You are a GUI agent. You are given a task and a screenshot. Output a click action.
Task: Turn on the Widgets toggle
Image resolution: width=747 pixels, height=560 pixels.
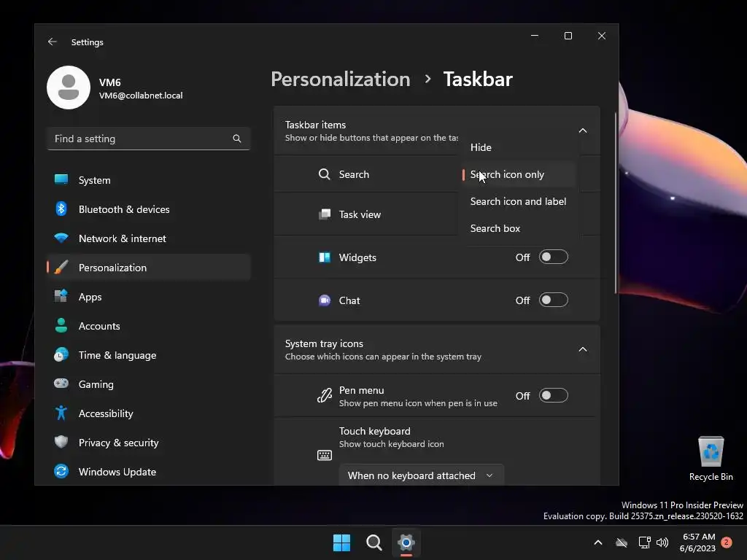554,257
